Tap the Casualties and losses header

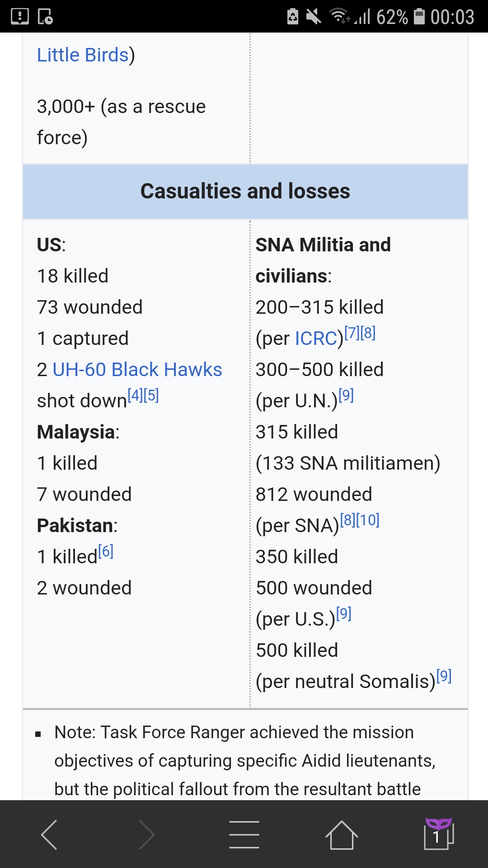[245, 191]
